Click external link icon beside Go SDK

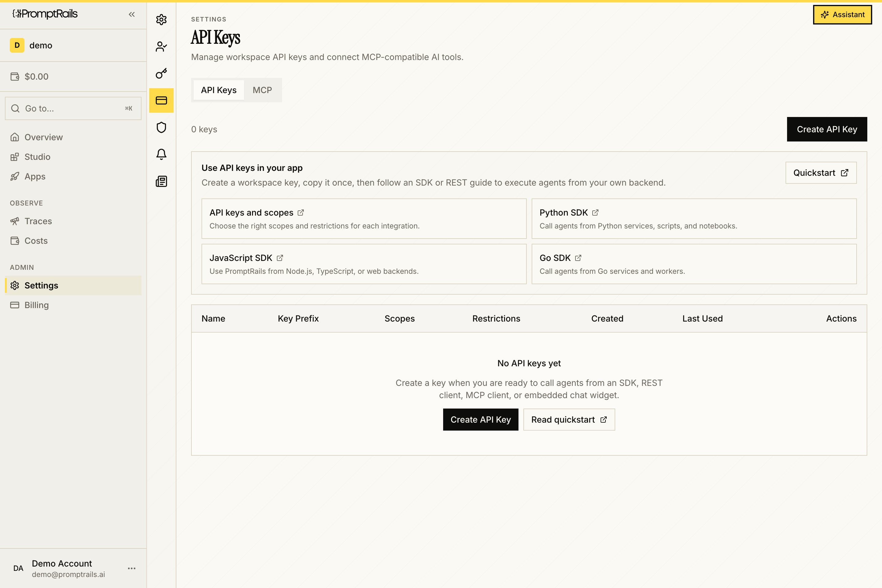[x=578, y=258]
